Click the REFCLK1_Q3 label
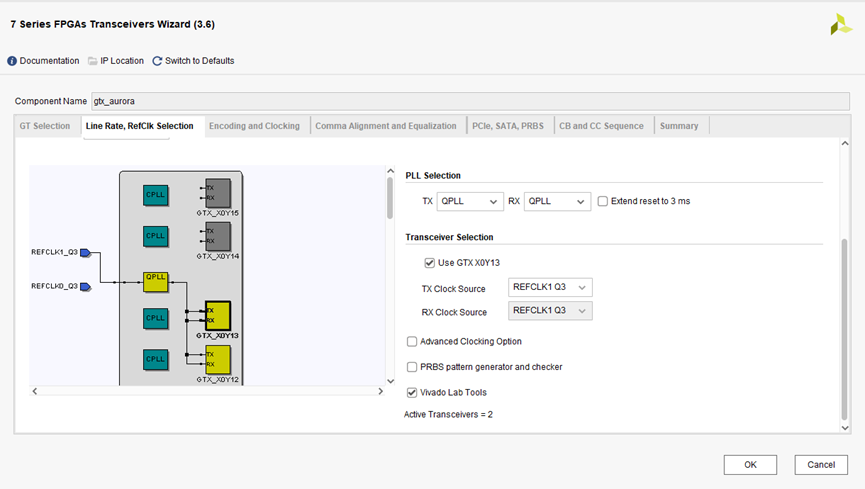The width and height of the screenshot is (865, 489). pyautogui.click(x=55, y=252)
